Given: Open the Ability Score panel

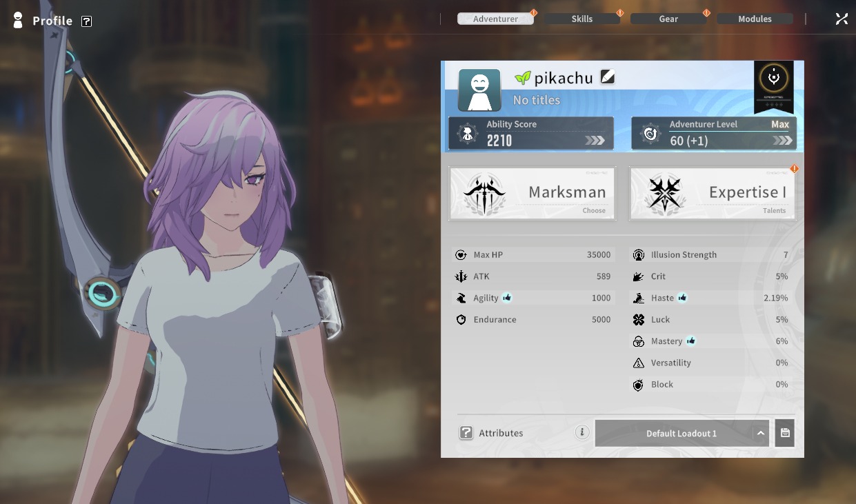Looking at the screenshot, I should point(531,133).
